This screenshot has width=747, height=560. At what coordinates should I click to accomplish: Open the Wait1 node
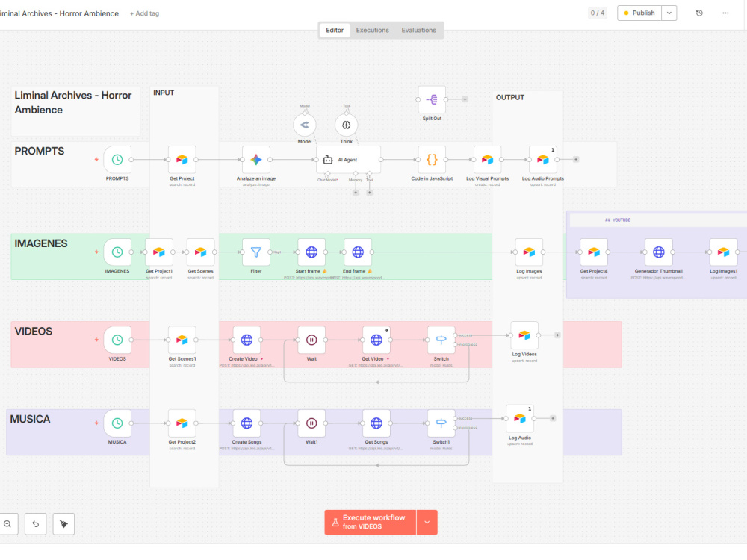click(x=311, y=423)
